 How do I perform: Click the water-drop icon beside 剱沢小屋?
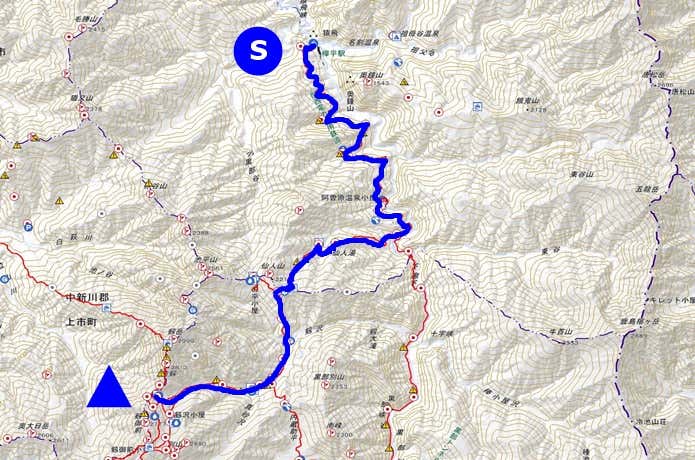tap(176, 422)
